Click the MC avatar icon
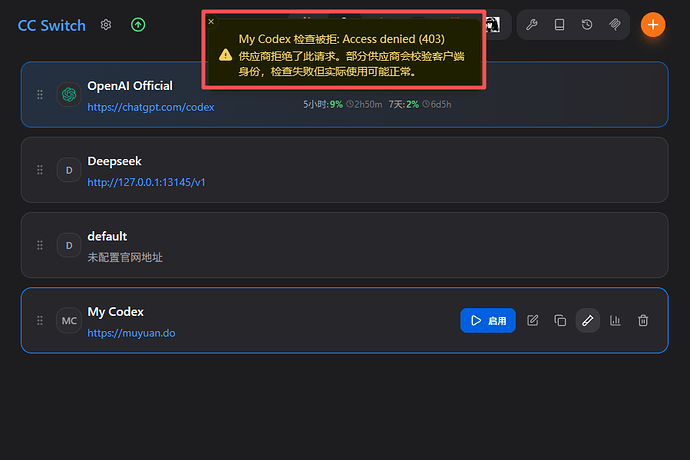The image size is (690, 460). tap(69, 320)
